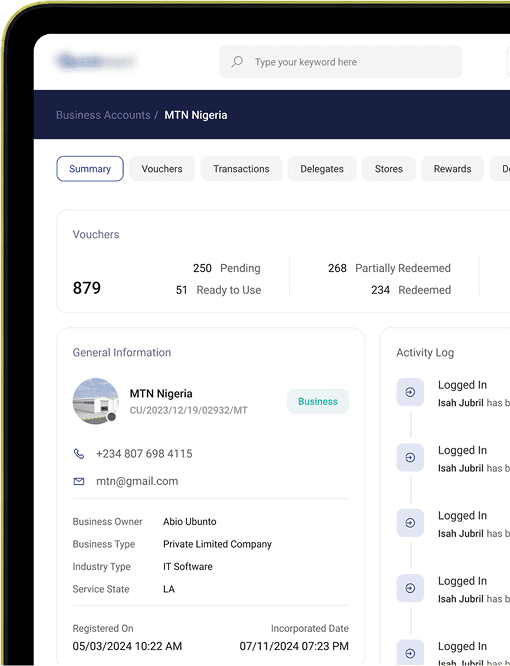Click the phone number +234 807 698 4115

144,454
